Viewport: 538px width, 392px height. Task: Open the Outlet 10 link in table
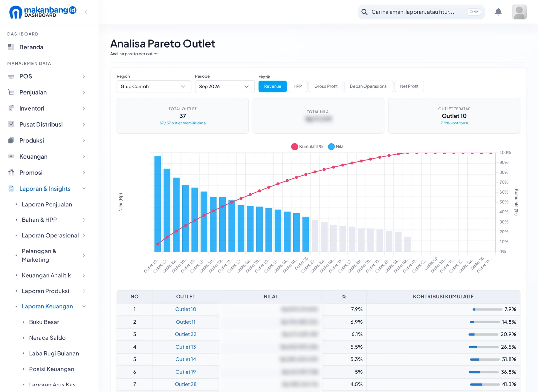[x=186, y=309]
